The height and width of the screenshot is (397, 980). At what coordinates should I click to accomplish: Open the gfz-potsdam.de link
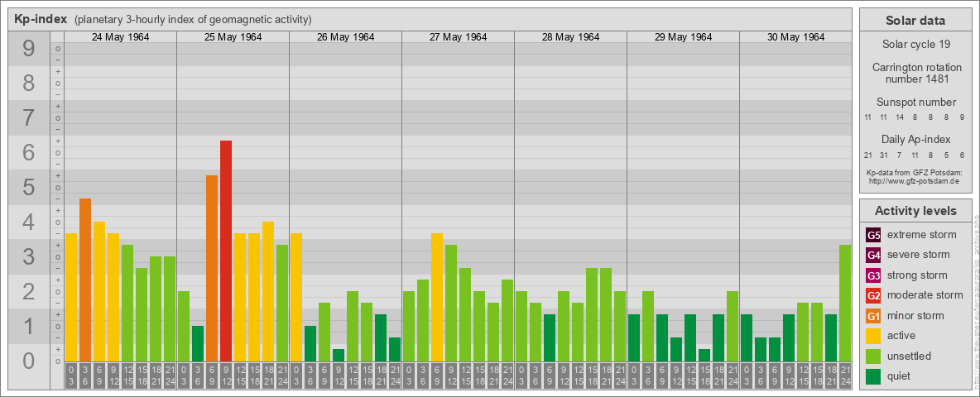tap(915, 180)
